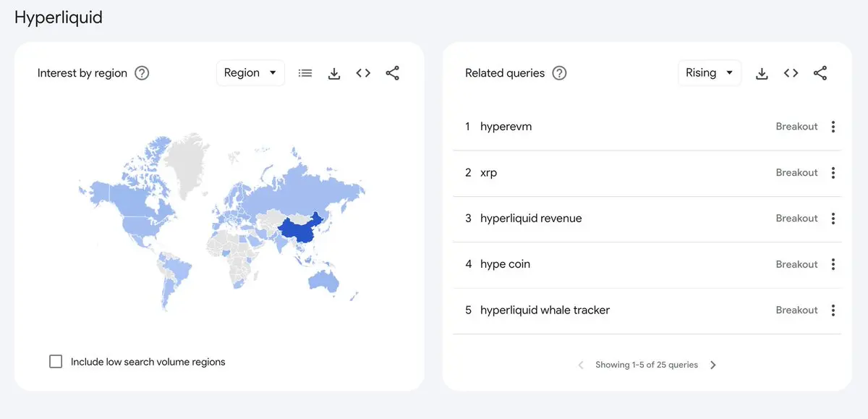868x419 pixels.
Task: Select China on the world map
Action: pyautogui.click(x=298, y=231)
